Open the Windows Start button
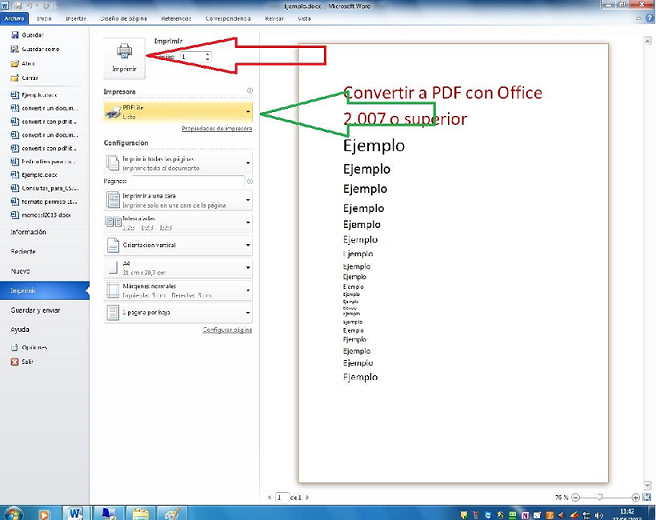The image size is (656, 520). (x=13, y=513)
